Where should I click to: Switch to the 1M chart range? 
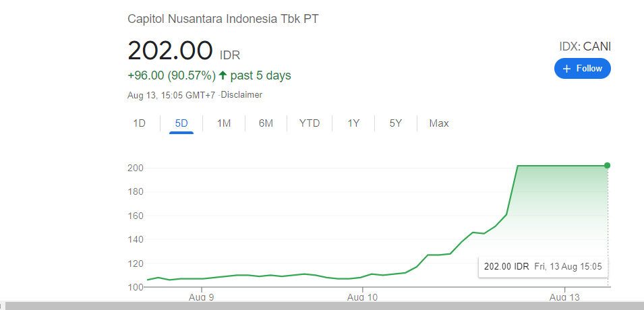tap(224, 123)
